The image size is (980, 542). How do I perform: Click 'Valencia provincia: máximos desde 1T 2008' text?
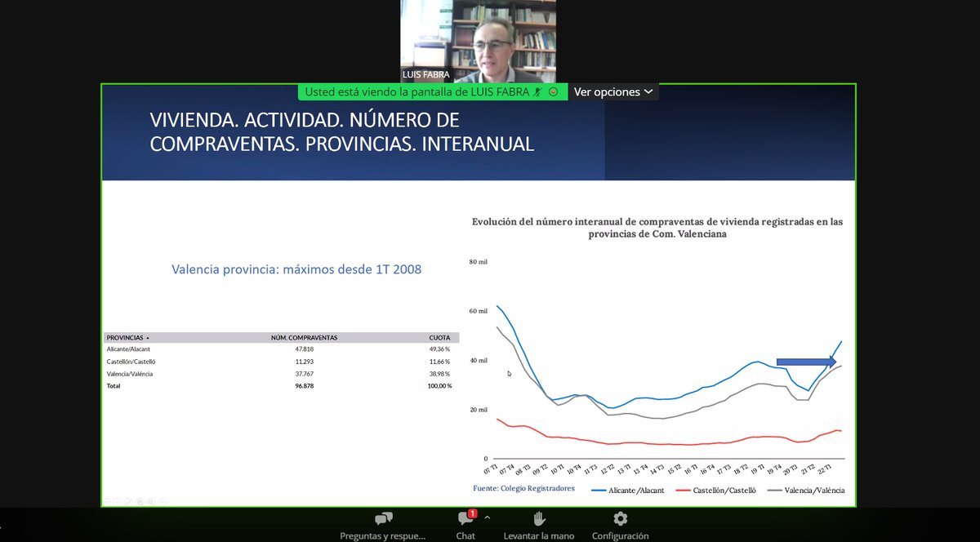coord(296,269)
